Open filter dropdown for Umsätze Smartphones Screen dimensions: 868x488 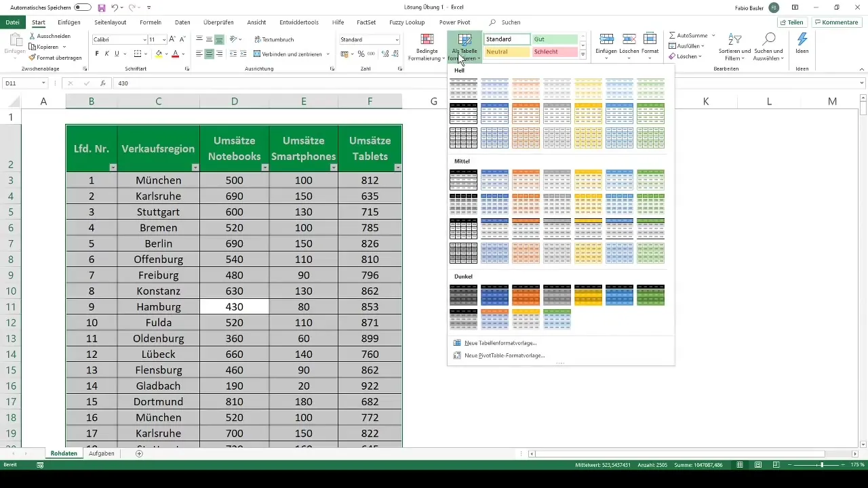pos(332,167)
